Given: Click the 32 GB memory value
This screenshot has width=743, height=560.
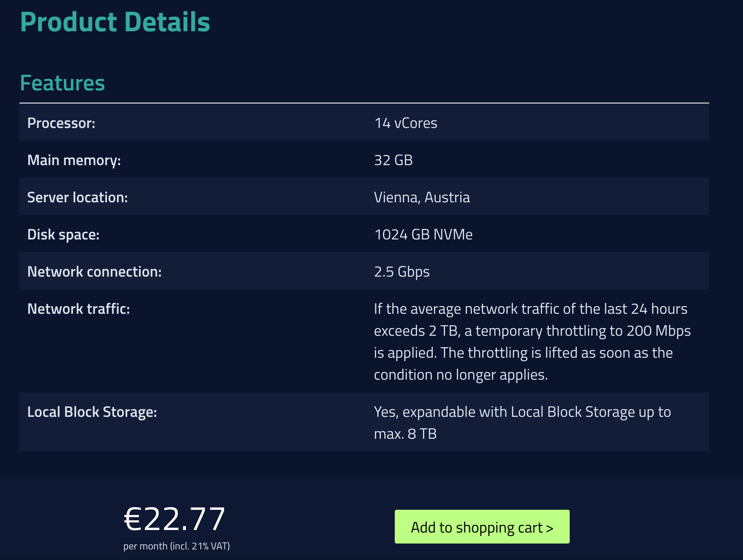Looking at the screenshot, I should click(393, 160).
